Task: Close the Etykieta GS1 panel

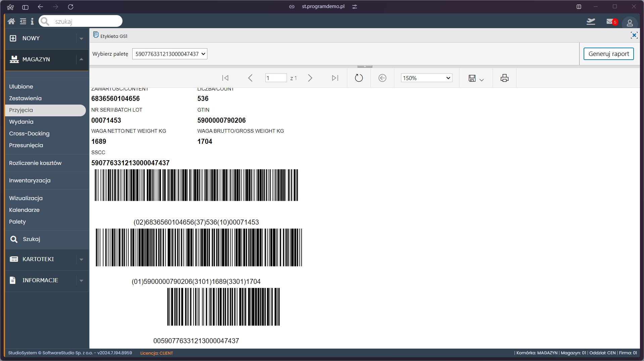Action: tap(634, 35)
